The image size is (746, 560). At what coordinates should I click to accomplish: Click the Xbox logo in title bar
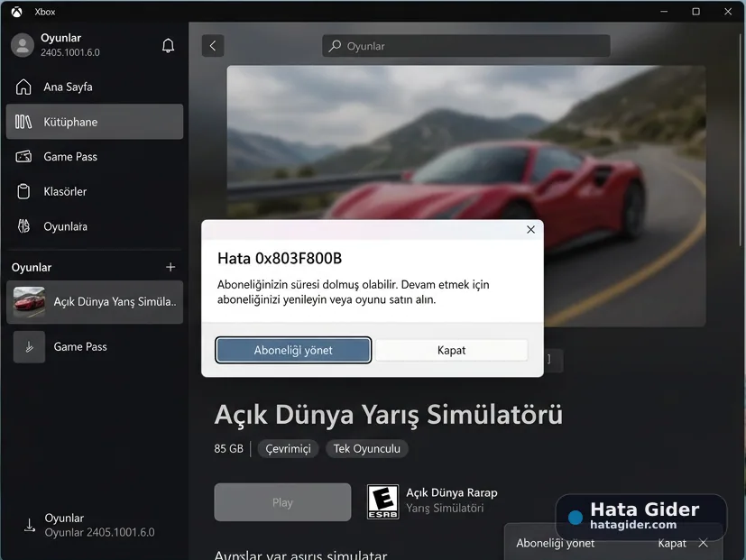point(16,12)
